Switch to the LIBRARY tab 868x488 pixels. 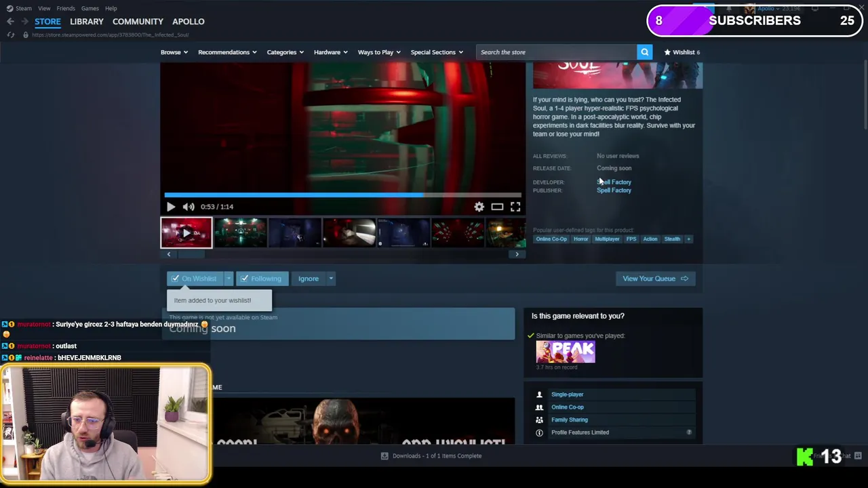pyautogui.click(x=87, y=22)
